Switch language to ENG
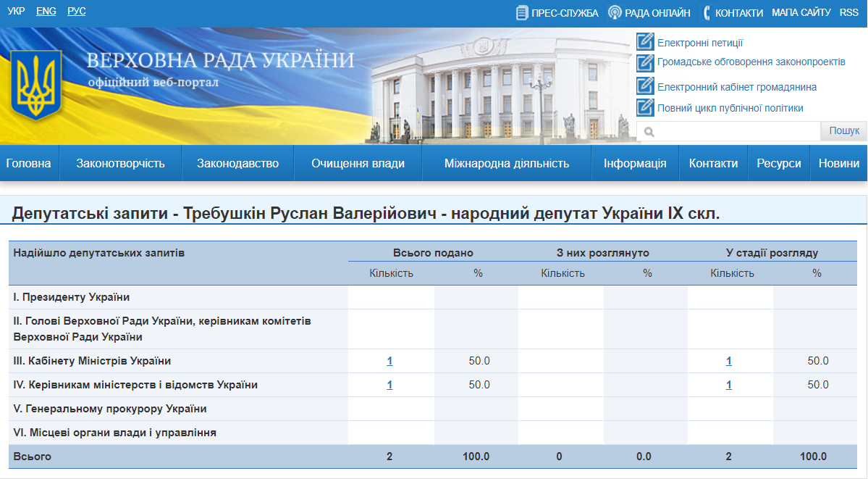The image size is (868, 479). click(x=46, y=11)
